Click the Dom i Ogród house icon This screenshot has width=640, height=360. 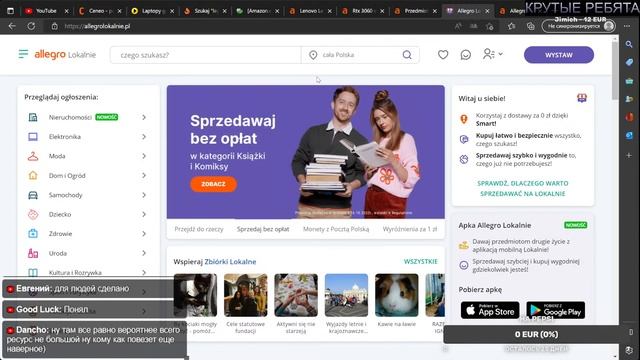pos(33,176)
